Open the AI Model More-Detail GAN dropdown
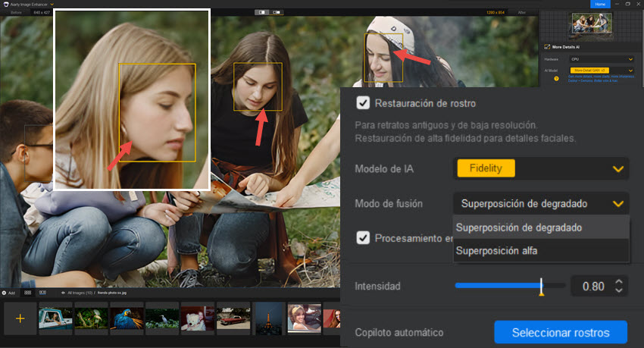This screenshot has width=644, height=348. 602,71
